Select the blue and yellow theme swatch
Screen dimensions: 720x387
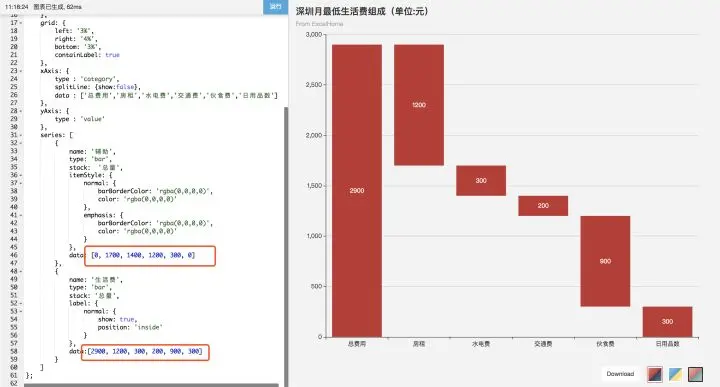click(x=675, y=374)
